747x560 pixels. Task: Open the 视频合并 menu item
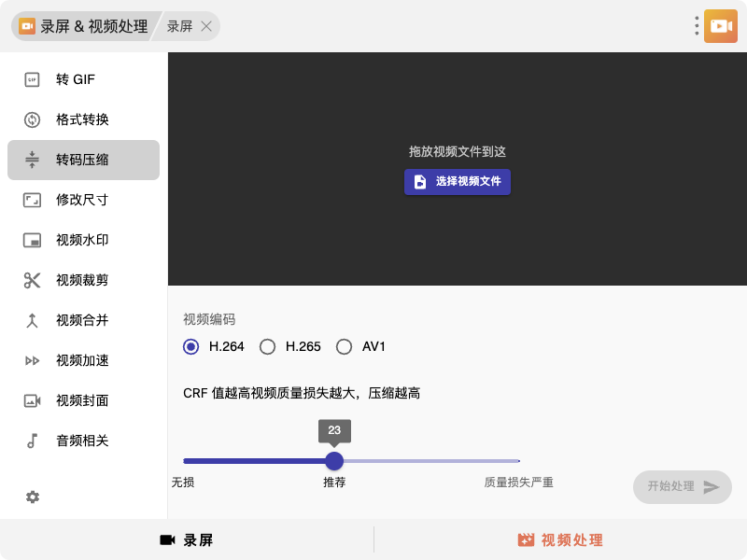[83, 320]
